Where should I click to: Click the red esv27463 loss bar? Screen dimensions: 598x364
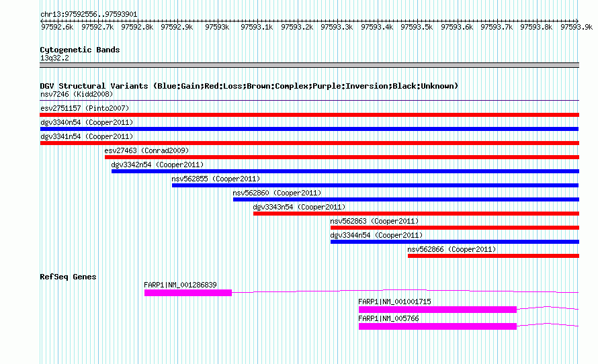coord(342,157)
